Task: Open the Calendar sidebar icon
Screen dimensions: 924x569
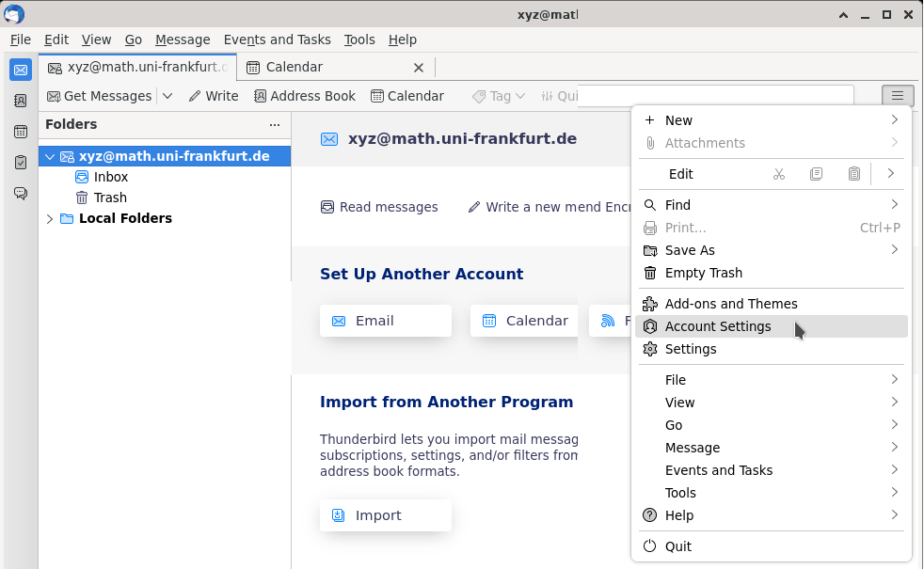Action: [21, 132]
